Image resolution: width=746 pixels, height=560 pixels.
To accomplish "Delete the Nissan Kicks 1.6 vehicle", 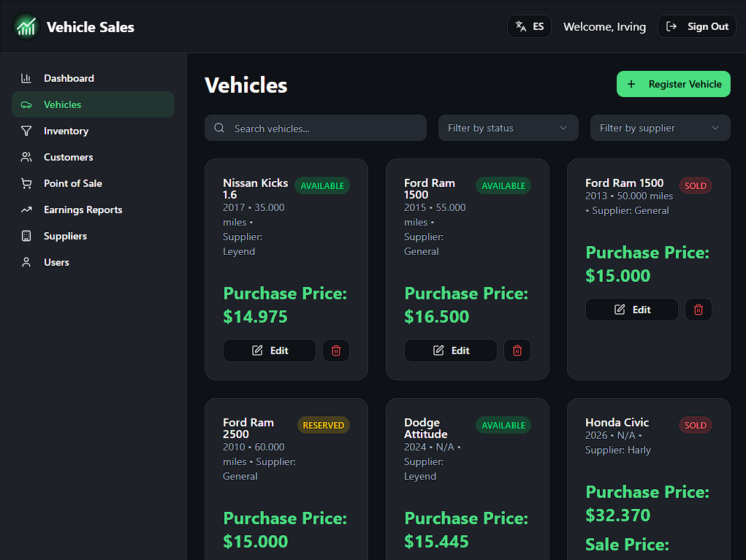I will [336, 350].
